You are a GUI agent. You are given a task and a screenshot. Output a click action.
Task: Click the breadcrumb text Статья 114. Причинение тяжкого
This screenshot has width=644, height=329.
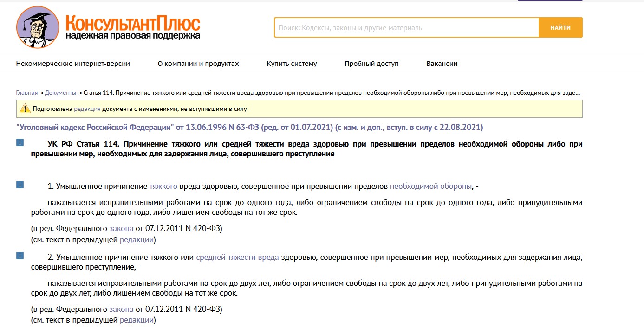click(332, 93)
